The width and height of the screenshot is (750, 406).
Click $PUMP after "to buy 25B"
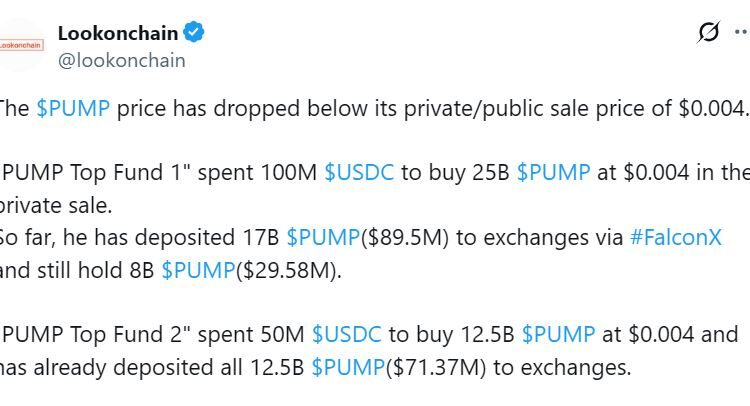tap(553, 172)
